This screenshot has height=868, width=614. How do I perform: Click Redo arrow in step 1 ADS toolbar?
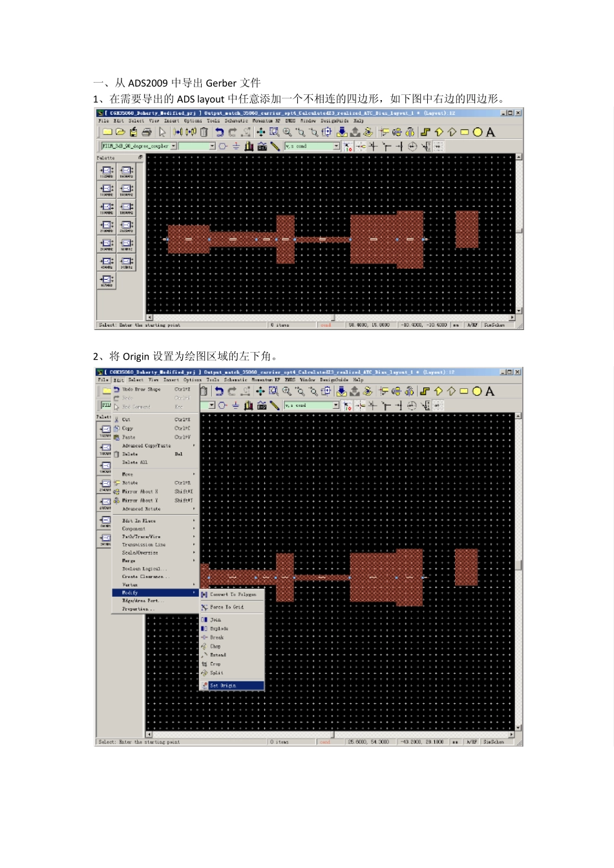(x=232, y=132)
